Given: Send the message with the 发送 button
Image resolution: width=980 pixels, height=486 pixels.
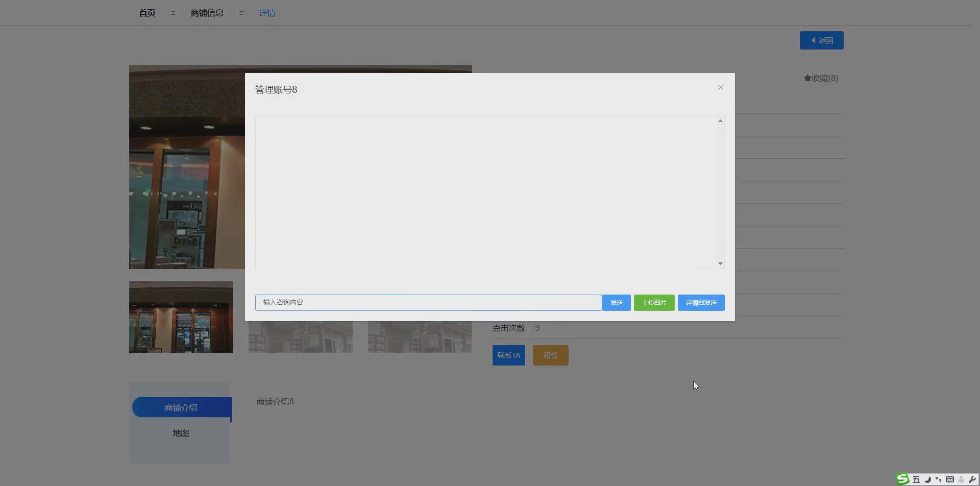Looking at the screenshot, I should pyautogui.click(x=616, y=302).
